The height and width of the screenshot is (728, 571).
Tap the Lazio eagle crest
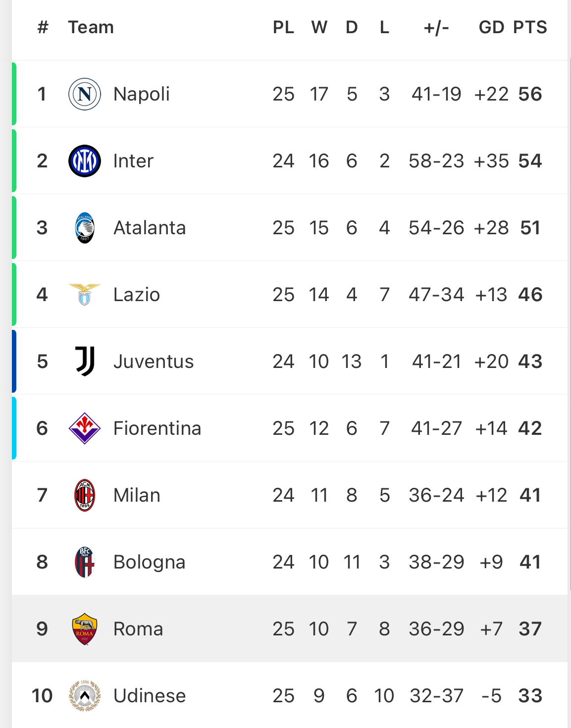pyautogui.click(x=85, y=294)
